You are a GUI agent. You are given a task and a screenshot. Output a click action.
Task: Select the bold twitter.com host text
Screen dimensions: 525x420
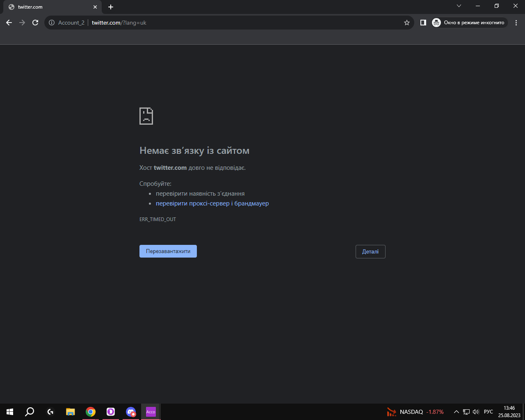click(x=170, y=168)
